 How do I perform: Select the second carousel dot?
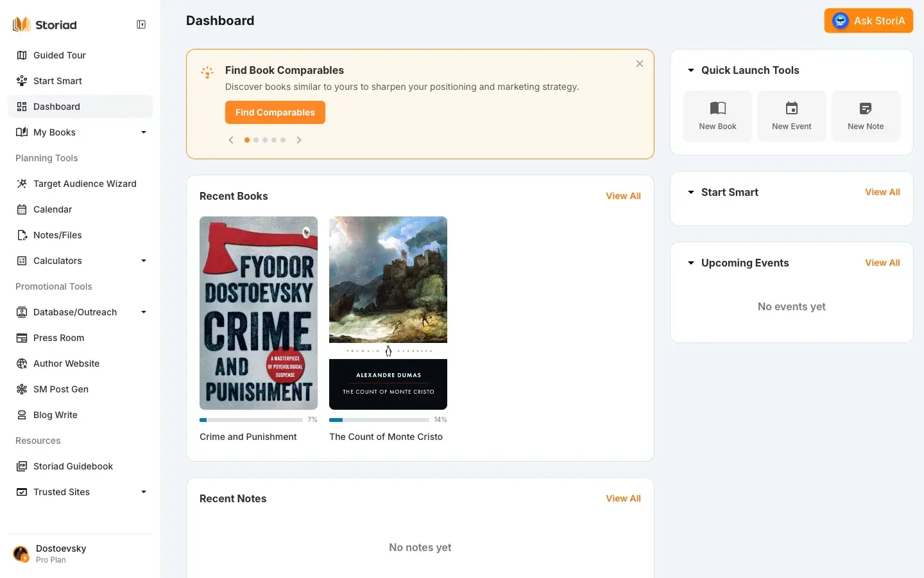[x=256, y=140]
